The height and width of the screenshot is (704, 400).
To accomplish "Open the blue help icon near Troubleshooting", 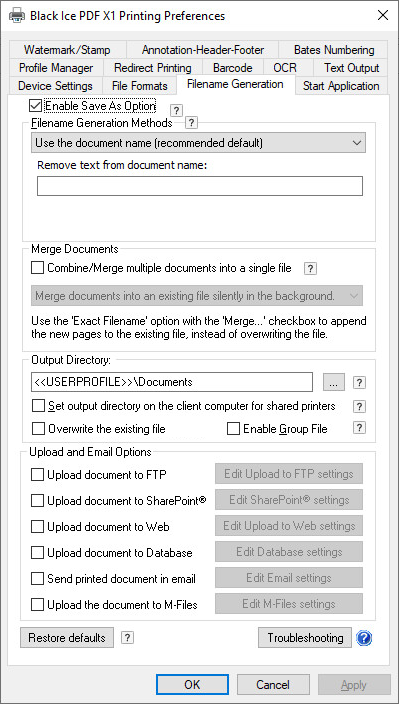I will coord(364,638).
